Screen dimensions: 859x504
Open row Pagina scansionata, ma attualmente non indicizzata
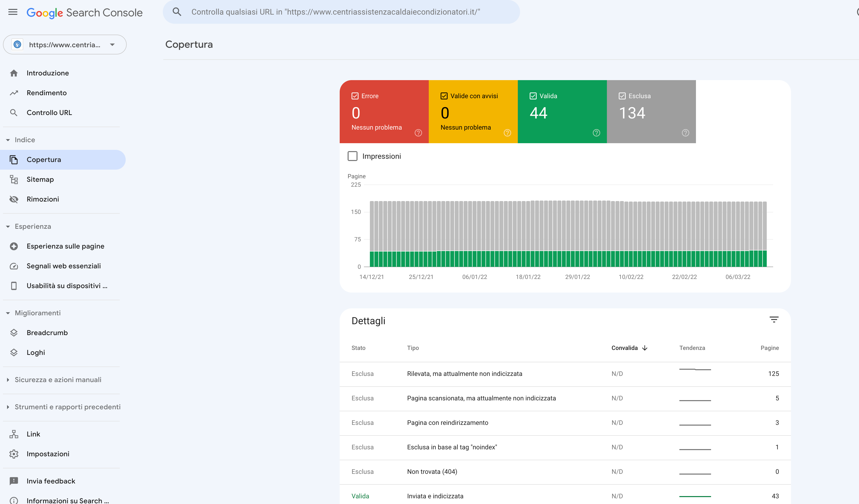(x=565, y=398)
